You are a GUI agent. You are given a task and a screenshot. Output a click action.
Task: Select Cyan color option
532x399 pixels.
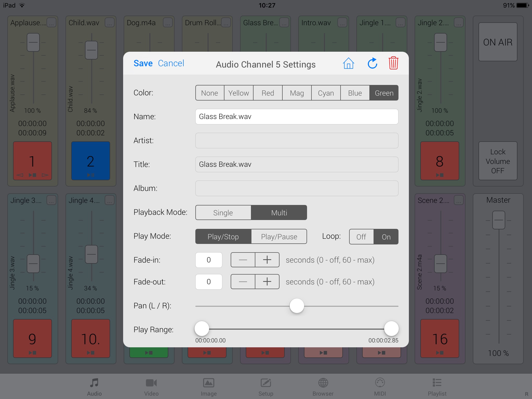coord(325,93)
